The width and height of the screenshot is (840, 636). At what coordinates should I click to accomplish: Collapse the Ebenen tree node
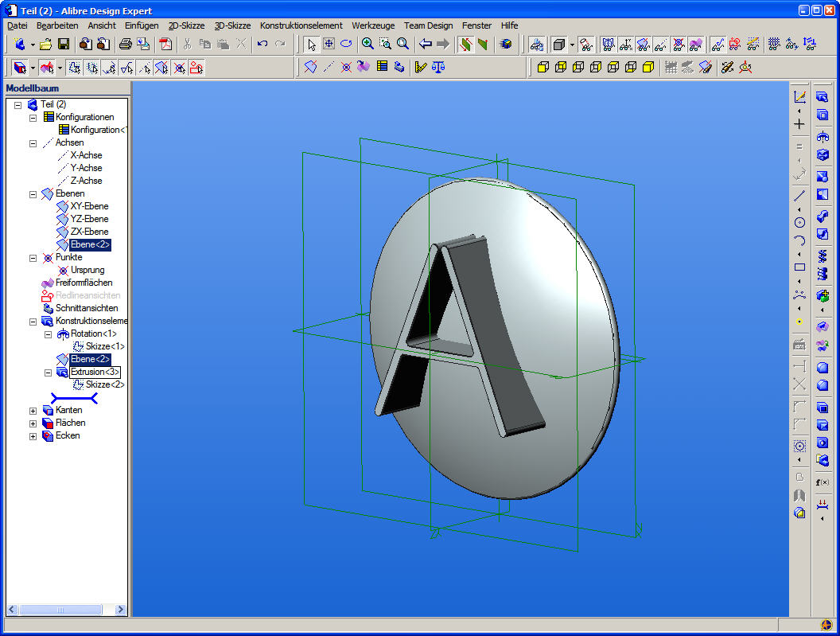point(33,194)
